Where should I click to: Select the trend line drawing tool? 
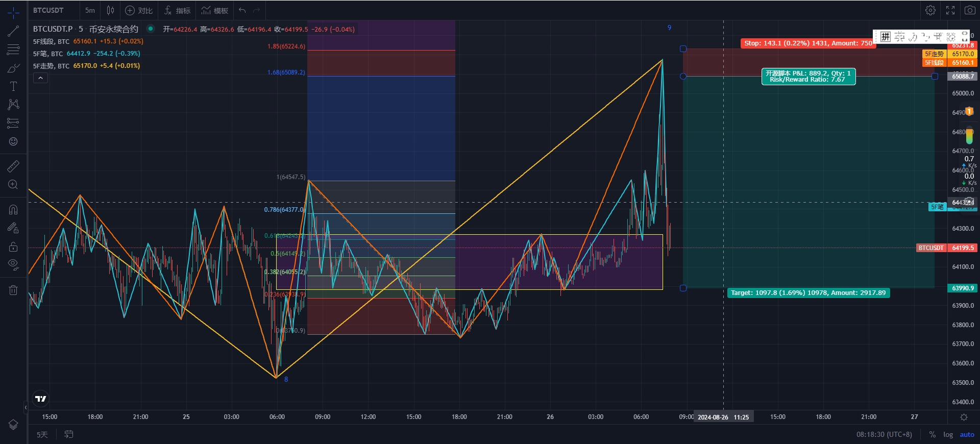[13, 31]
